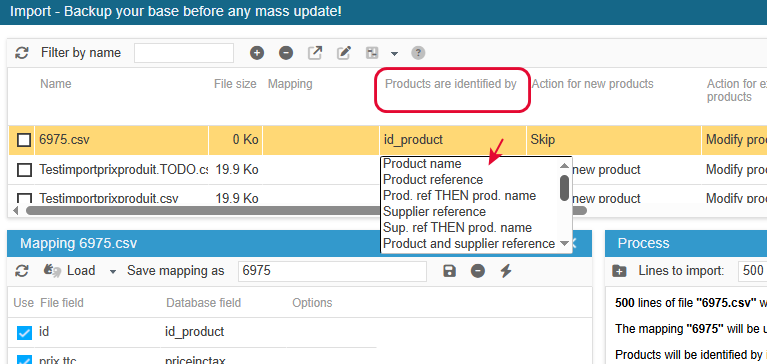This screenshot has width=767, height=364.
Task: Tick the checkbox for Testimportprixproduit.csv
Action: tap(24, 198)
